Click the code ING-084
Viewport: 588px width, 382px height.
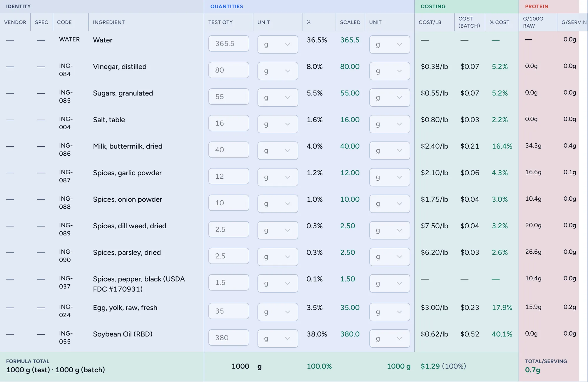66,70
